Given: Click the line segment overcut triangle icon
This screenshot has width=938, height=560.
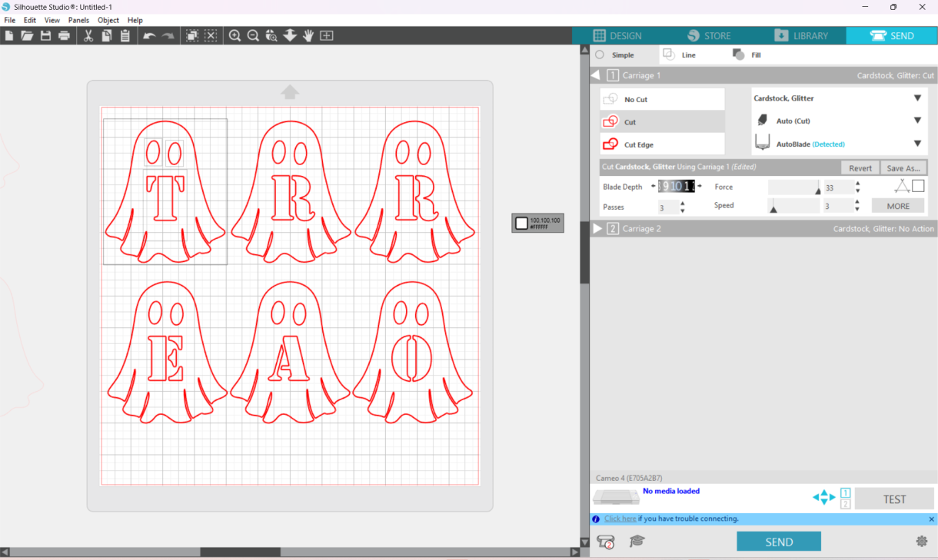Looking at the screenshot, I should (902, 186).
